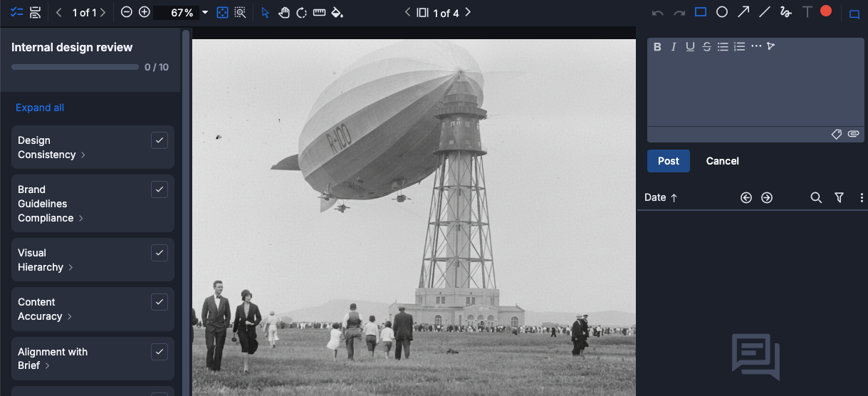868x396 pixels.
Task: Activate the freehand scribble tool
Action: [785, 12]
